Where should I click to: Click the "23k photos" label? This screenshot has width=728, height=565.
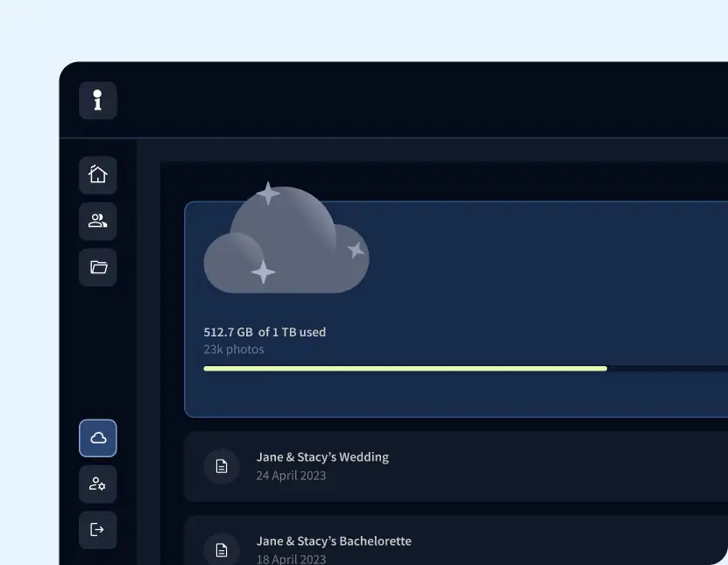(233, 350)
